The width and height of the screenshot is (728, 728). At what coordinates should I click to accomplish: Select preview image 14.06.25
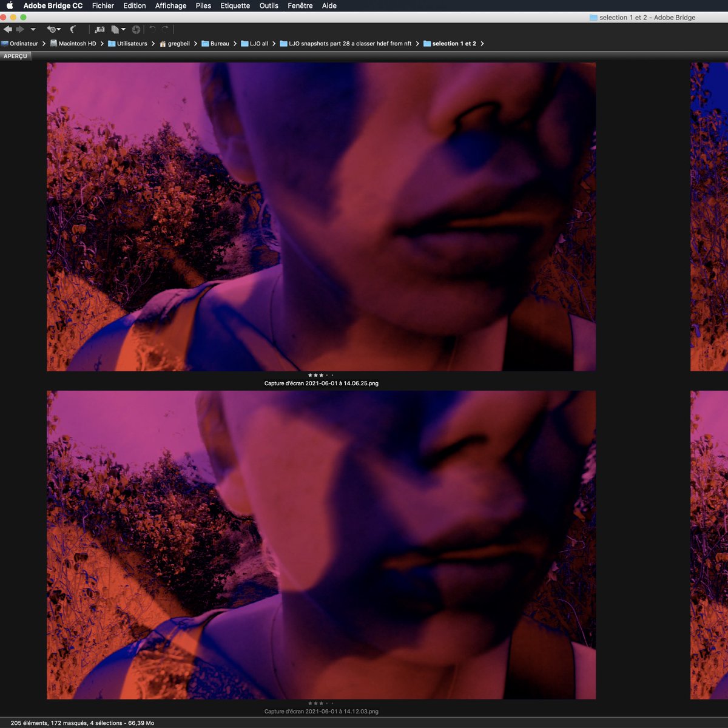tap(322, 217)
